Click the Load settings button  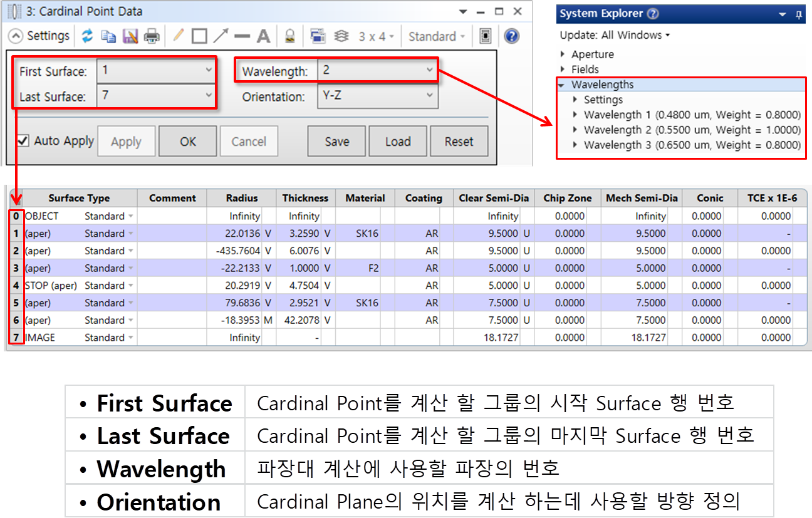[x=398, y=142]
